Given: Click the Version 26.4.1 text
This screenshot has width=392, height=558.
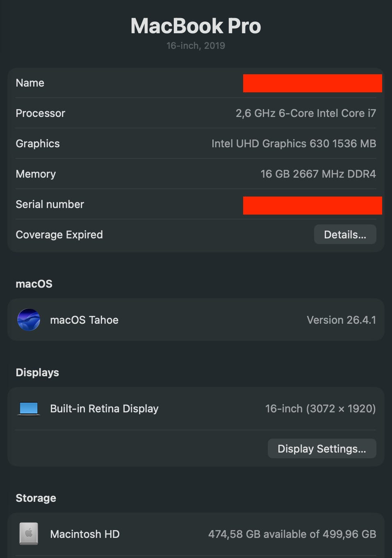Looking at the screenshot, I should (x=341, y=320).
